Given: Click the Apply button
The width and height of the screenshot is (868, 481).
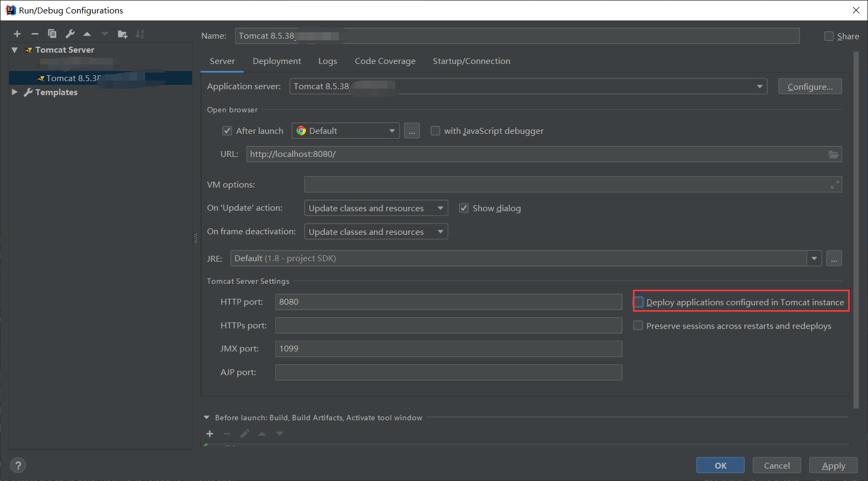Looking at the screenshot, I should (x=834, y=465).
